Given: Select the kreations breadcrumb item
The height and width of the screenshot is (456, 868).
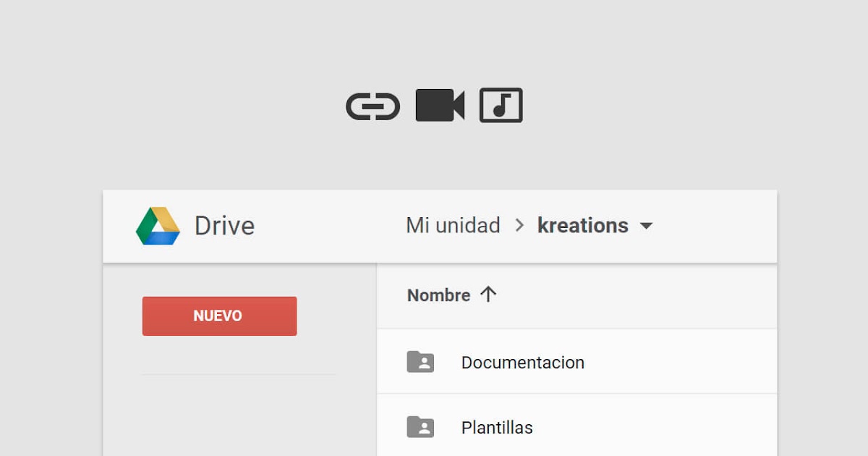Looking at the screenshot, I should [x=582, y=225].
